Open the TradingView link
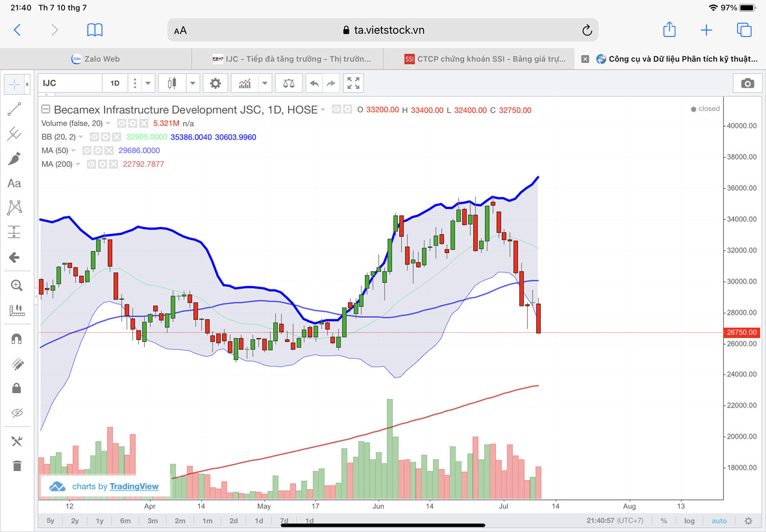Image resolution: width=766 pixels, height=532 pixels. (134, 486)
